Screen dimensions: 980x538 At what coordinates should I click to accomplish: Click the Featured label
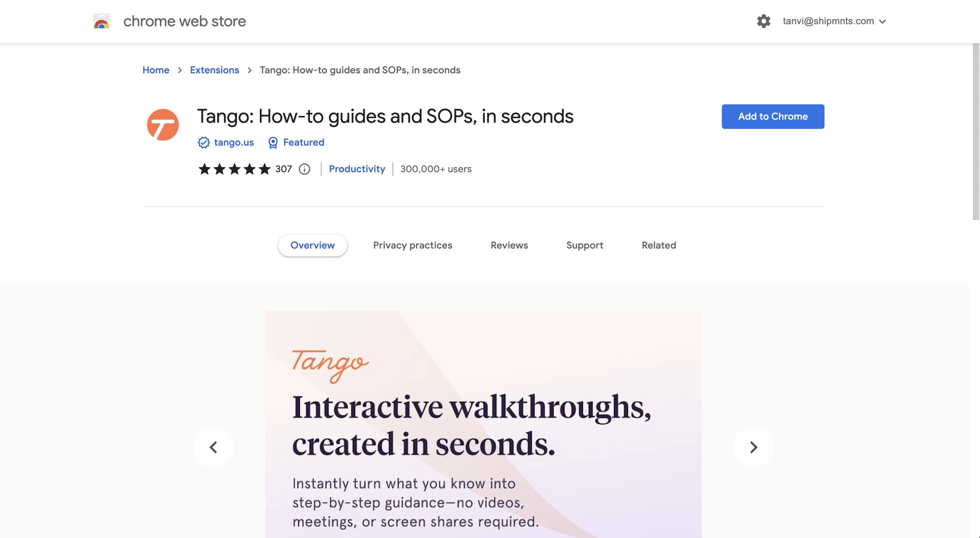pos(303,142)
